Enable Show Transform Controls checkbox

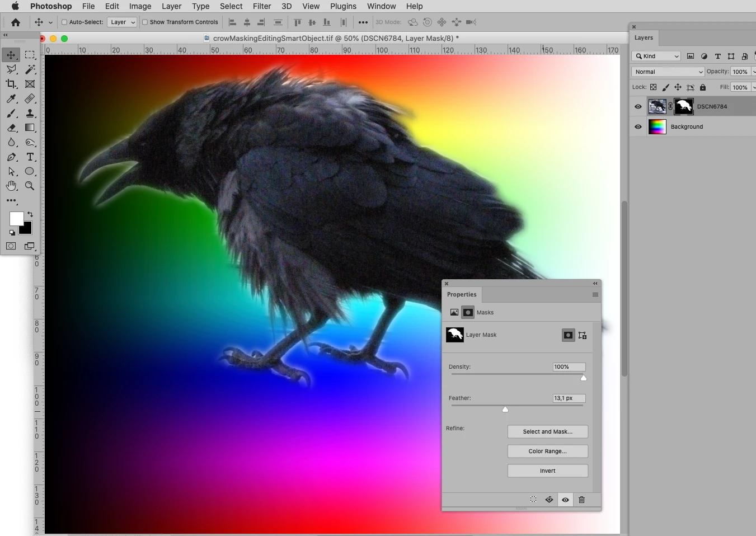pyautogui.click(x=145, y=22)
